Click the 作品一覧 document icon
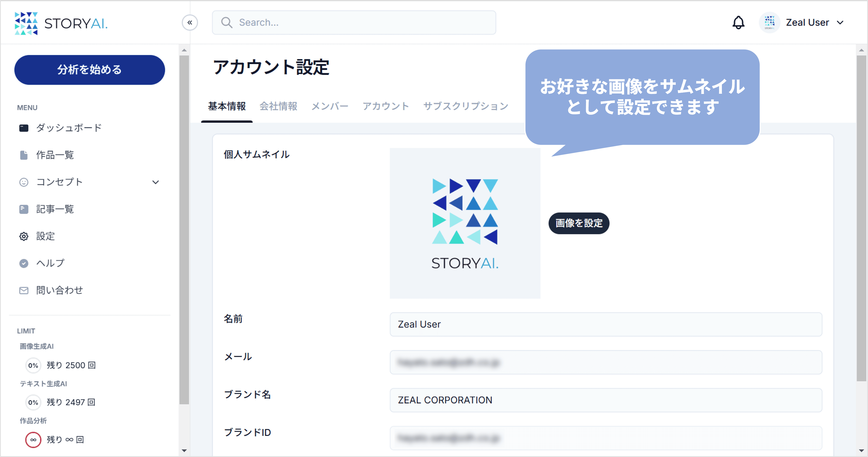This screenshot has width=868, height=457. (23, 155)
